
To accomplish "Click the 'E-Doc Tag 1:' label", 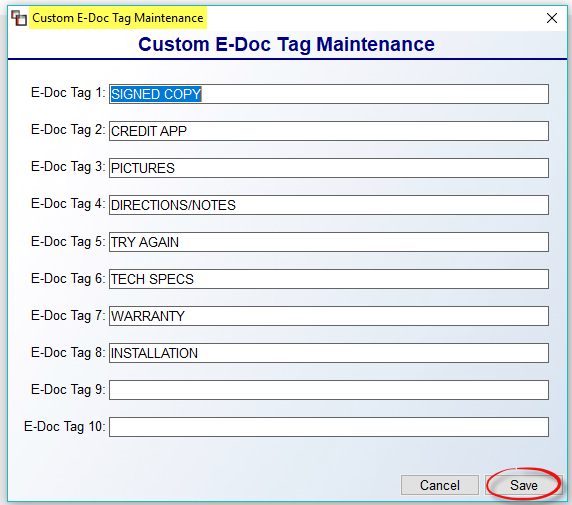I will click(x=68, y=93).
